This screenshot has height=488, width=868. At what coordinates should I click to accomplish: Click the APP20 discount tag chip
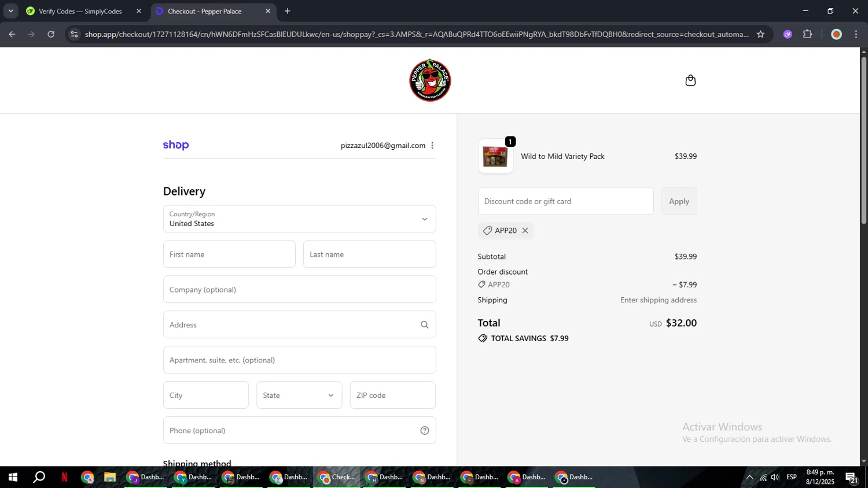point(506,231)
